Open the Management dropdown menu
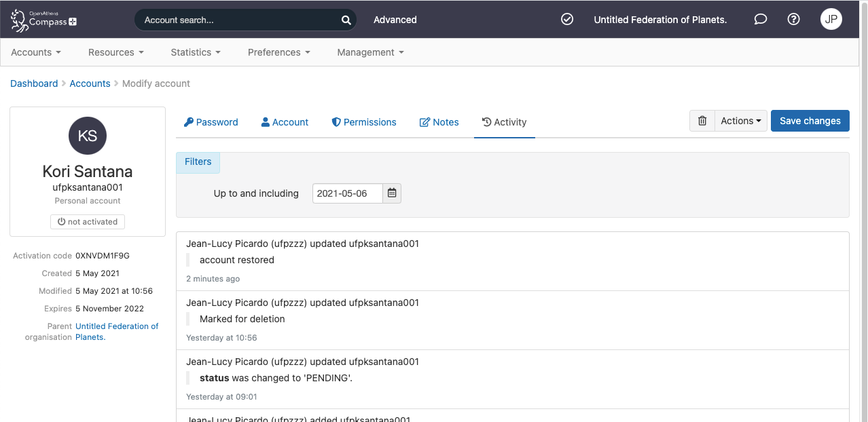Viewport: 868px width, 422px height. [x=369, y=52]
